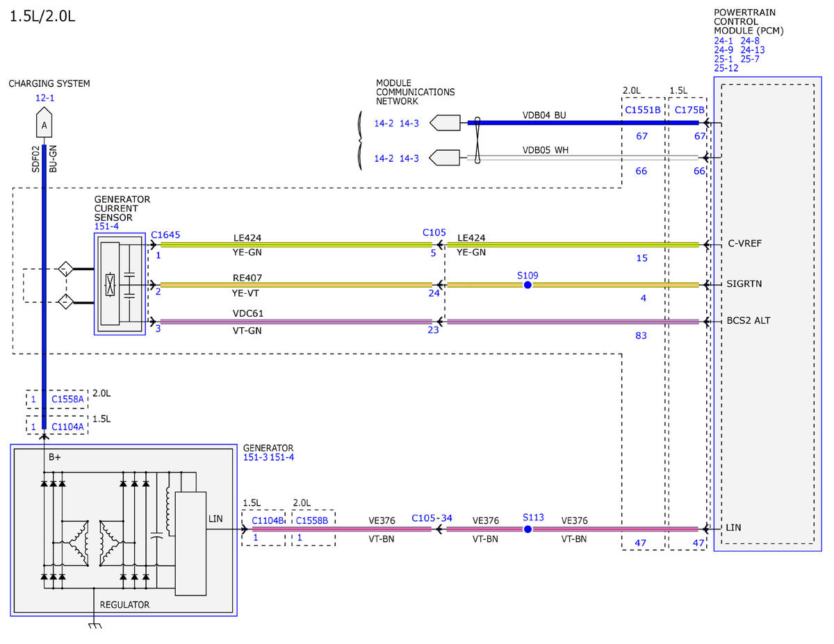
Task: Select connector label C175B
Action: (x=689, y=110)
